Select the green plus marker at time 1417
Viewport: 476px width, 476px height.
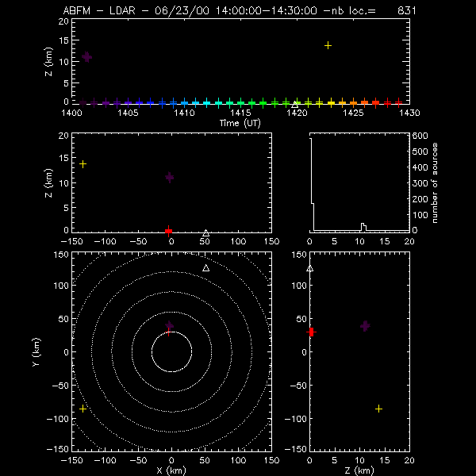click(263, 103)
